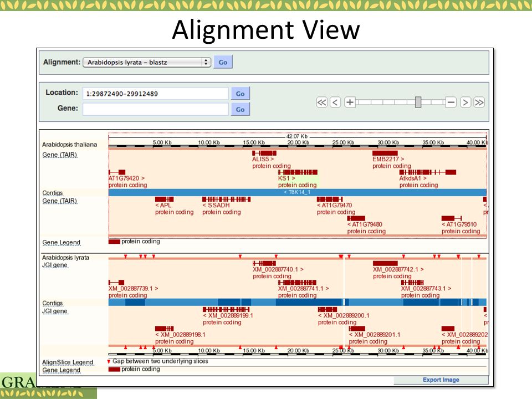532x399 pixels.
Task: Open the Contigs label in the lyrata panel
Action: (53, 303)
